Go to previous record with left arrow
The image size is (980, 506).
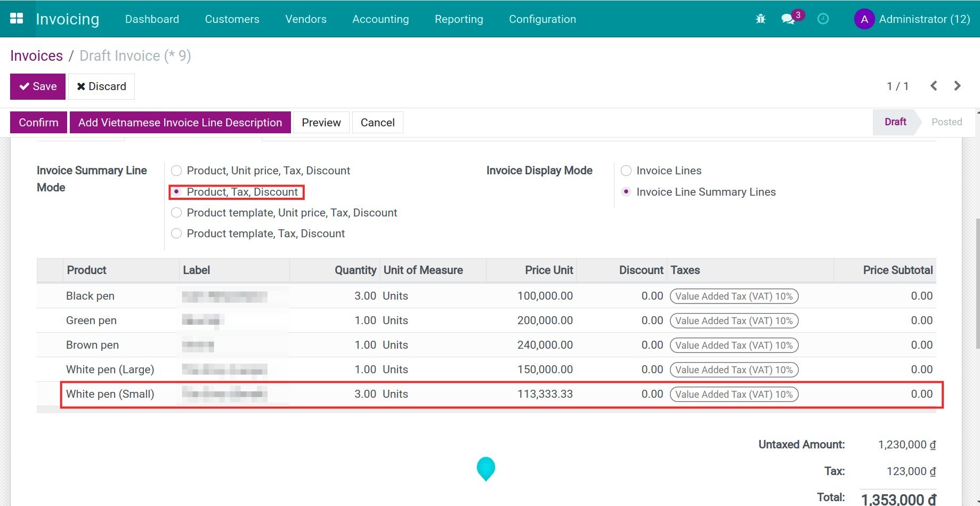934,86
